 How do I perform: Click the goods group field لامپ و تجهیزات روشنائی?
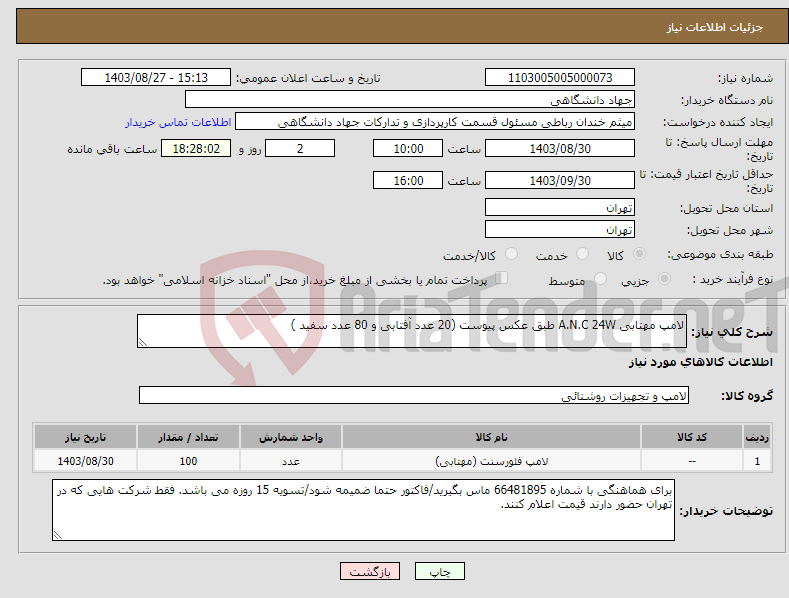click(414, 396)
